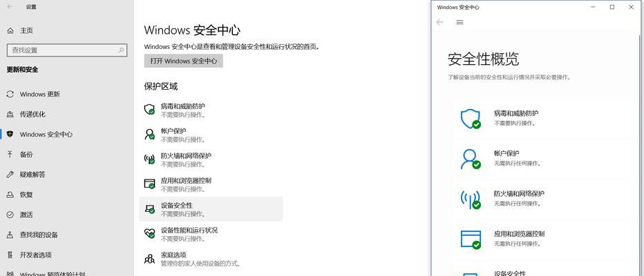The image size is (644, 276).
Task: Open 疑难解答 wrench icon in sidebar
Action: click(x=10, y=175)
